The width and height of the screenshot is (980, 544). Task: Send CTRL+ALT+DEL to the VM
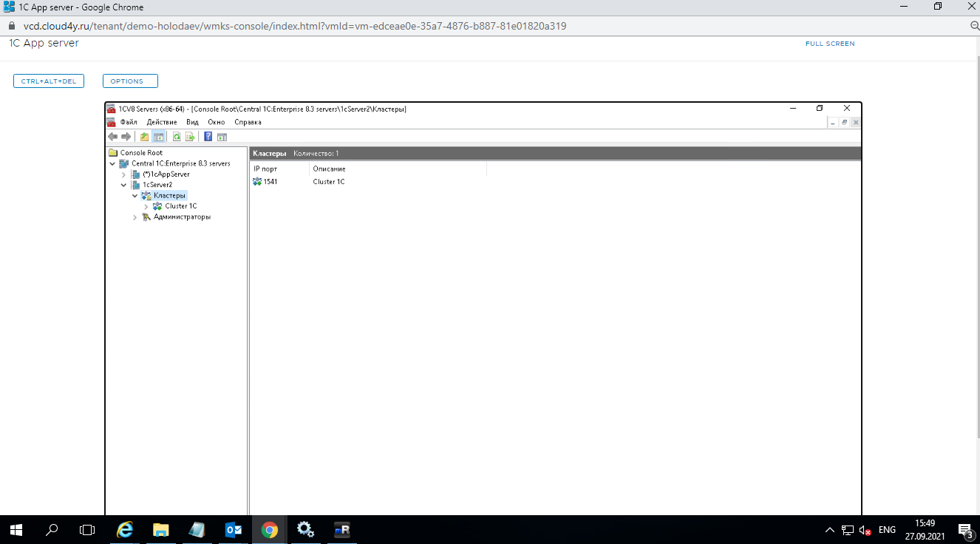[49, 81]
